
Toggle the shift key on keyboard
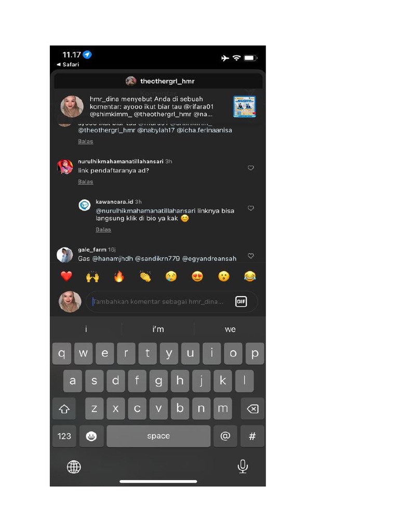(64, 409)
